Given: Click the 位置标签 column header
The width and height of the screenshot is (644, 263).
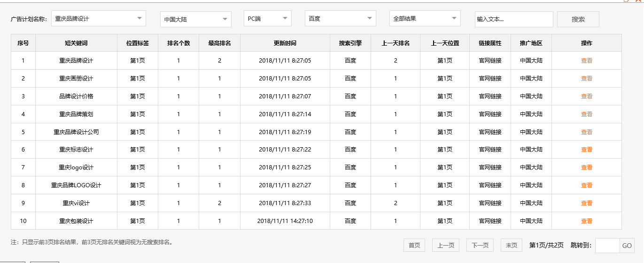Looking at the screenshot, I should point(138,43).
